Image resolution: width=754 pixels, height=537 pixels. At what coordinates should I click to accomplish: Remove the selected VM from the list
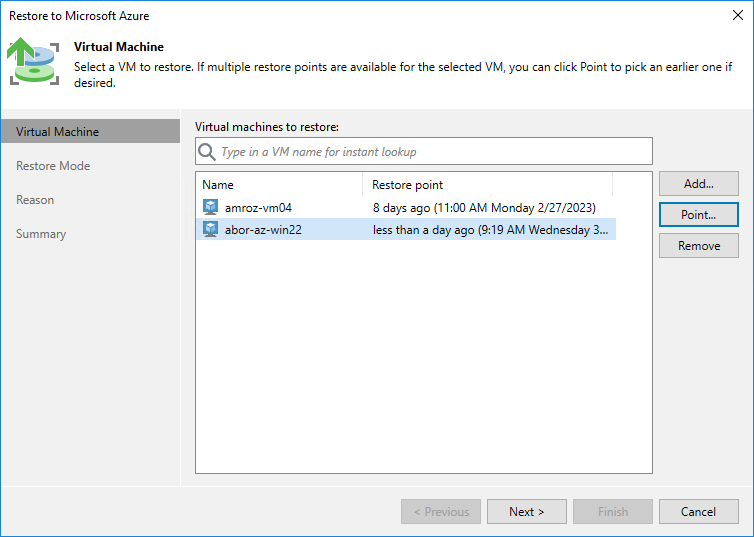tap(698, 246)
